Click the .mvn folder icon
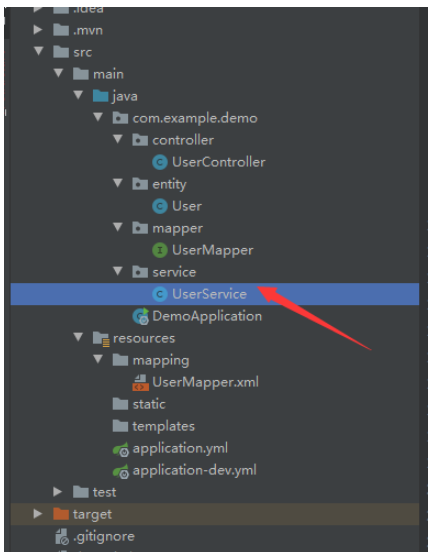The image size is (431, 552). coord(61,30)
